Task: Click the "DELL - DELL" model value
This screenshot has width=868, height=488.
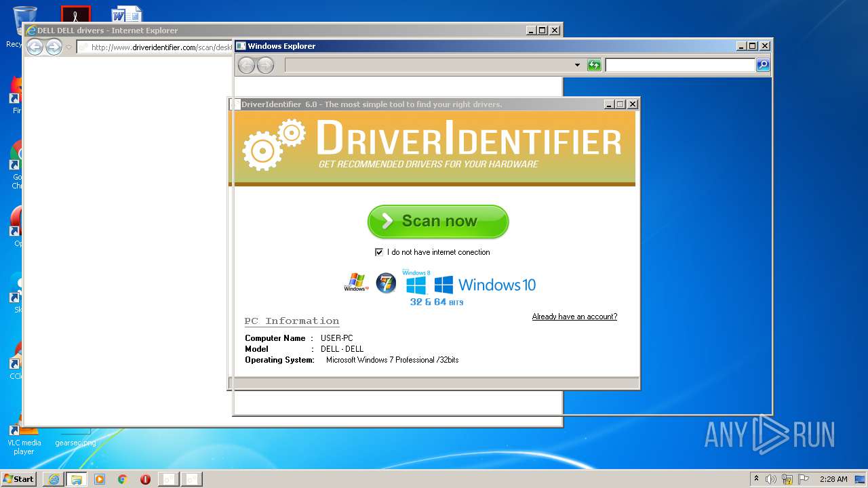Action: (342, 349)
